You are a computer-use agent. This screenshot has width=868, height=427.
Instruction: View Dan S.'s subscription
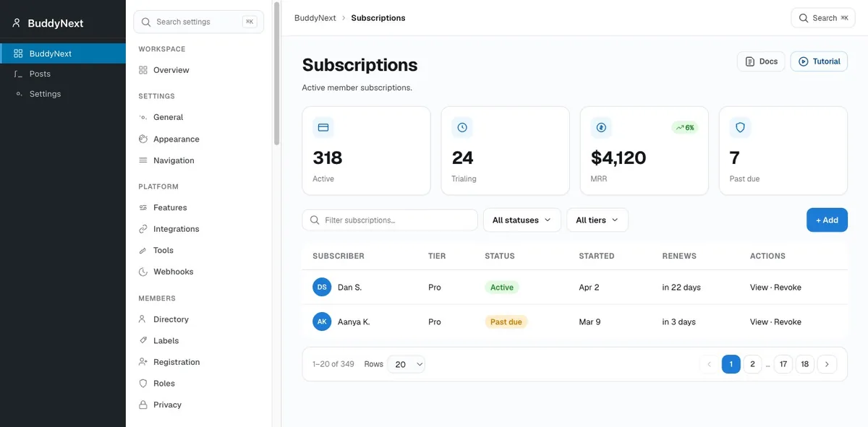[x=759, y=288]
